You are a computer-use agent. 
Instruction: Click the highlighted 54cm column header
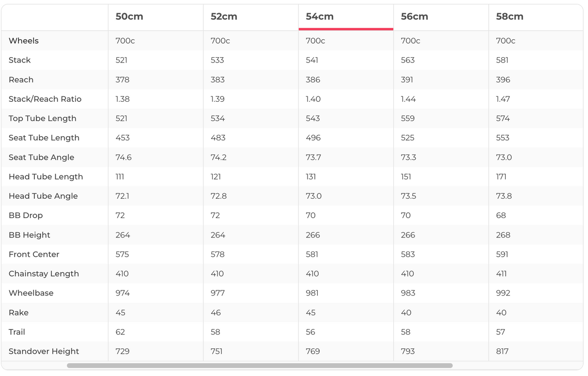coord(320,16)
